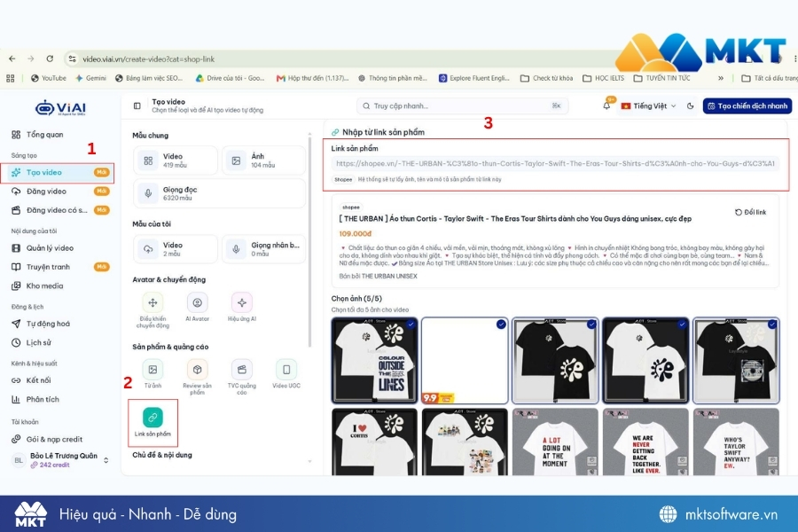Toggle the sidebar collapse icon
798x532 pixels.
click(x=137, y=106)
